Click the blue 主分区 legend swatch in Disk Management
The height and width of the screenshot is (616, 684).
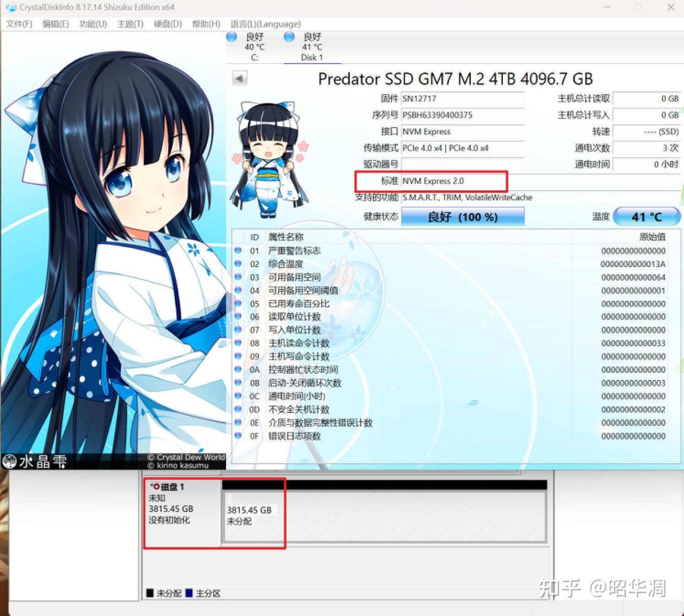[x=189, y=593]
